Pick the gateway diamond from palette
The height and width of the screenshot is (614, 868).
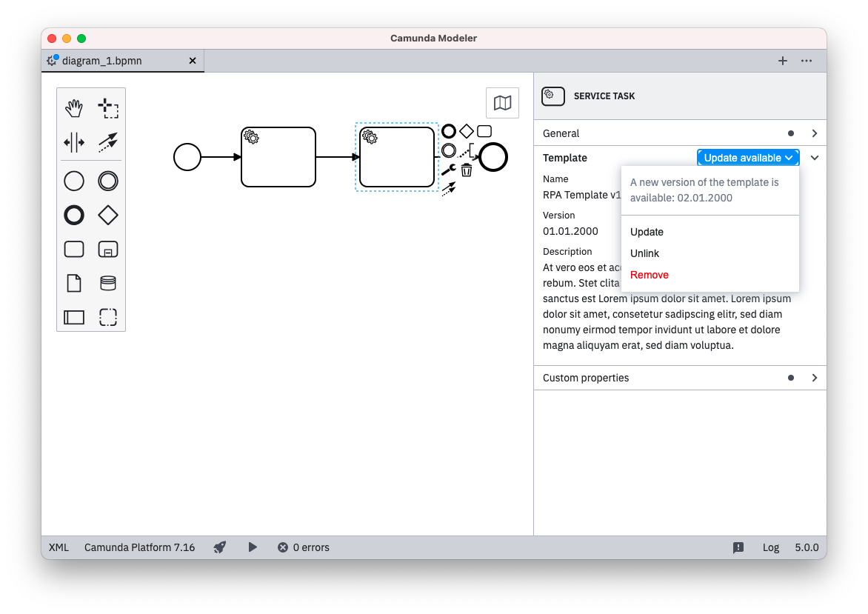point(108,215)
